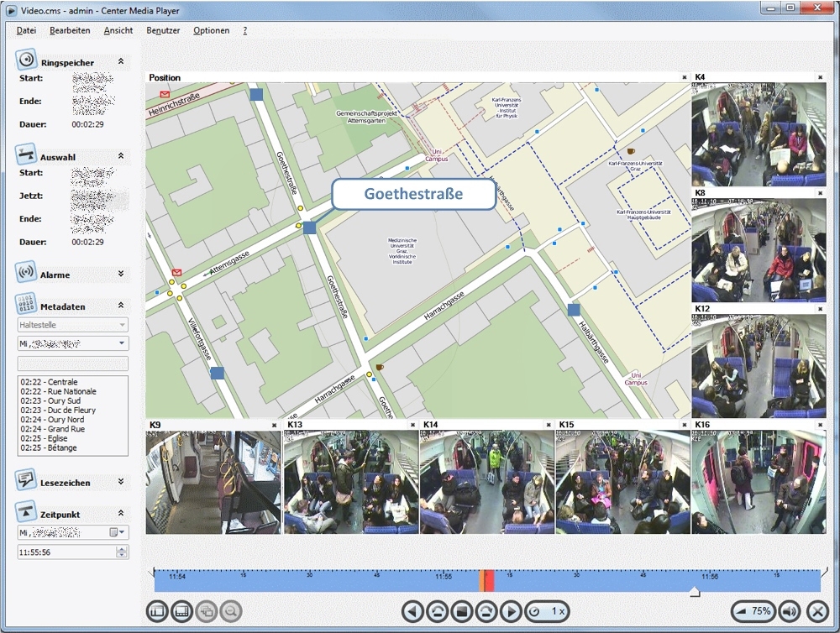The image size is (840, 633).
Task: Click the greyed overlapping windows button
Action: click(x=207, y=611)
